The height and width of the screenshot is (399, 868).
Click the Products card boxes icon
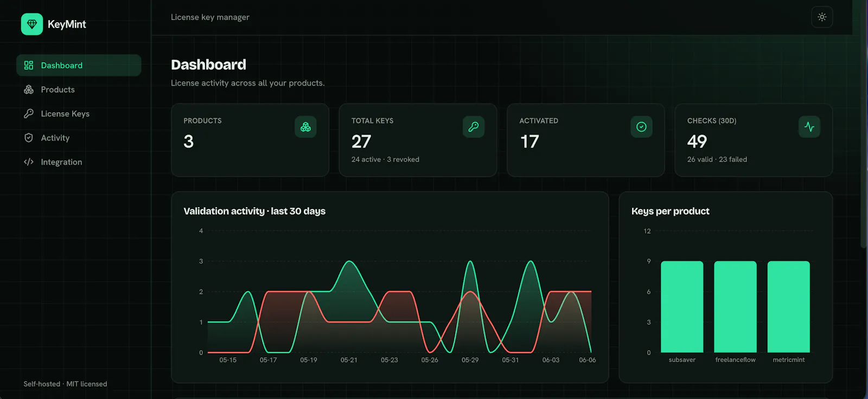[305, 127]
